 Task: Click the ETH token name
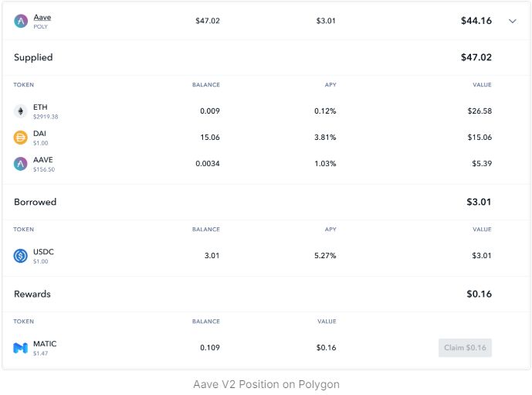pyautogui.click(x=40, y=107)
